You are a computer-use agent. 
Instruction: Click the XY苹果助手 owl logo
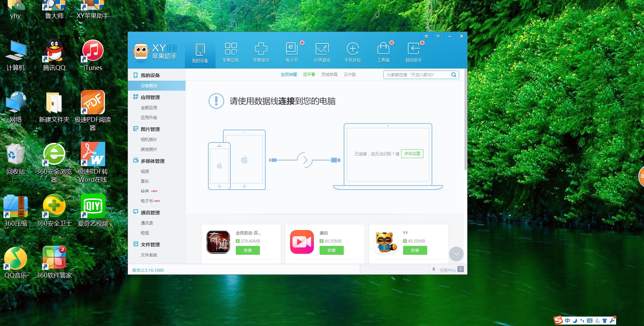(x=140, y=52)
